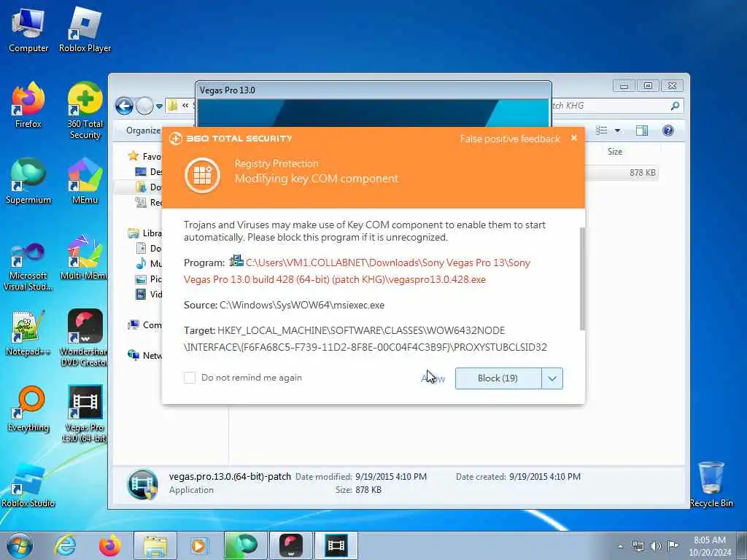
Task: Open Notepad++ desktop shortcut
Action: [28, 333]
